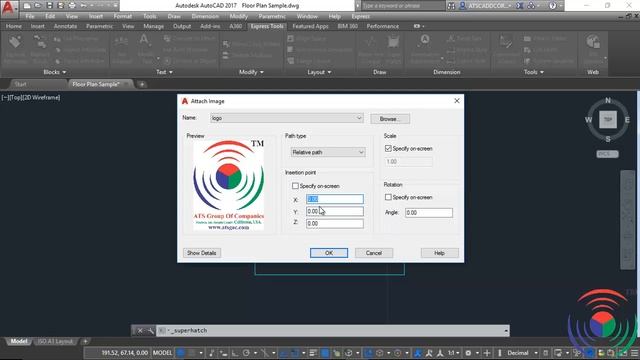This screenshot has height=360, width=640.
Task: Click the keyword search box in title bar
Action: pyautogui.click(x=402, y=6)
